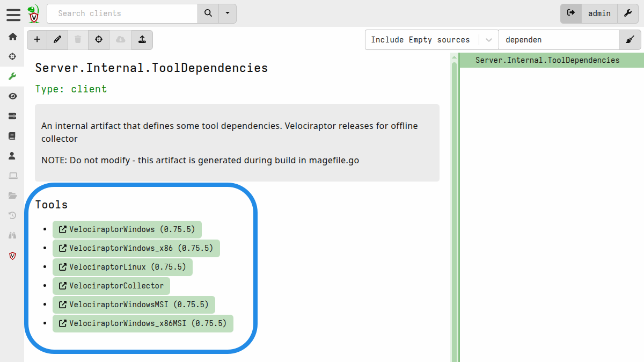Open Server Events eye icon in sidebar
The image size is (644, 362).
pyautogui.click(x=12, y=96)
